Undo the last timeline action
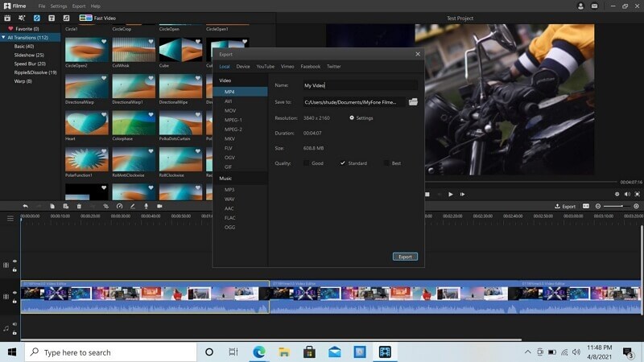The image size is (644, 362). tap(26, 206)
